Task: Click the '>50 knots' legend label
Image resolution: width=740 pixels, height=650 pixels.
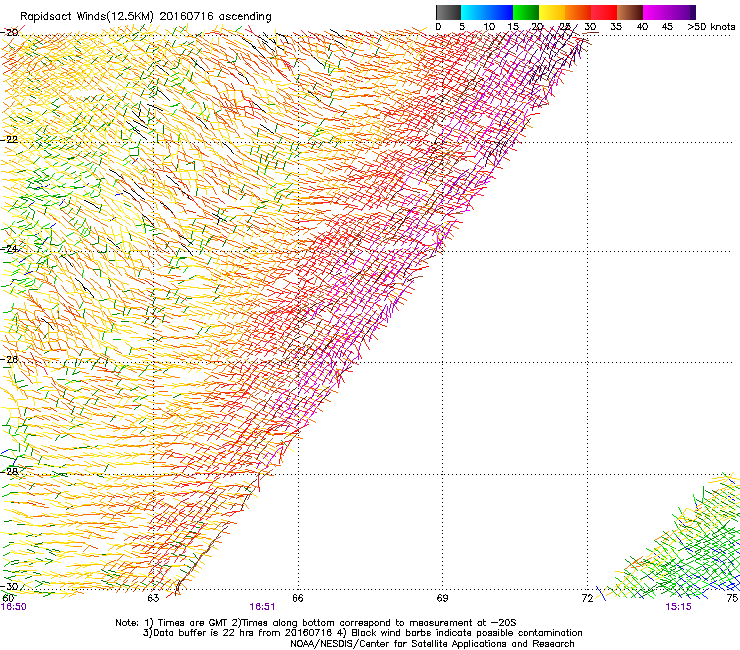Action: tap(711, 27)
